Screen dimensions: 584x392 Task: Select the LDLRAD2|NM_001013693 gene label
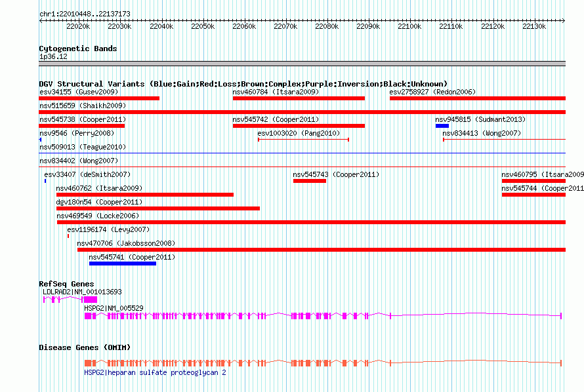pos(82,292)
